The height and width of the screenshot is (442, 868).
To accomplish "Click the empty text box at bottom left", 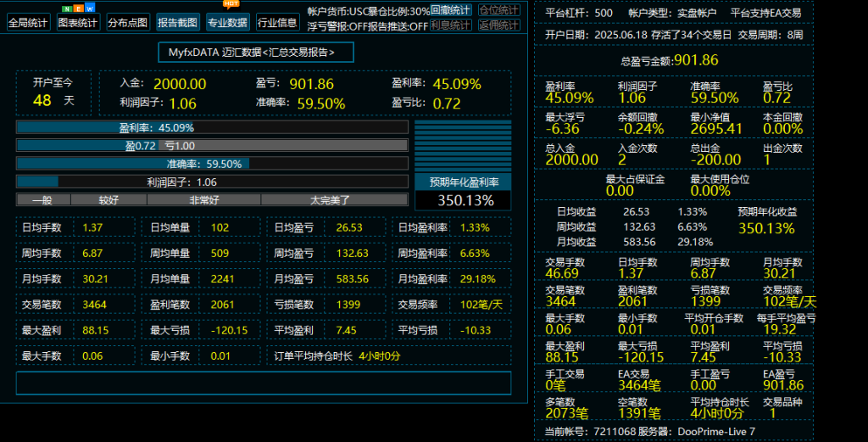I will pos(264,383).
